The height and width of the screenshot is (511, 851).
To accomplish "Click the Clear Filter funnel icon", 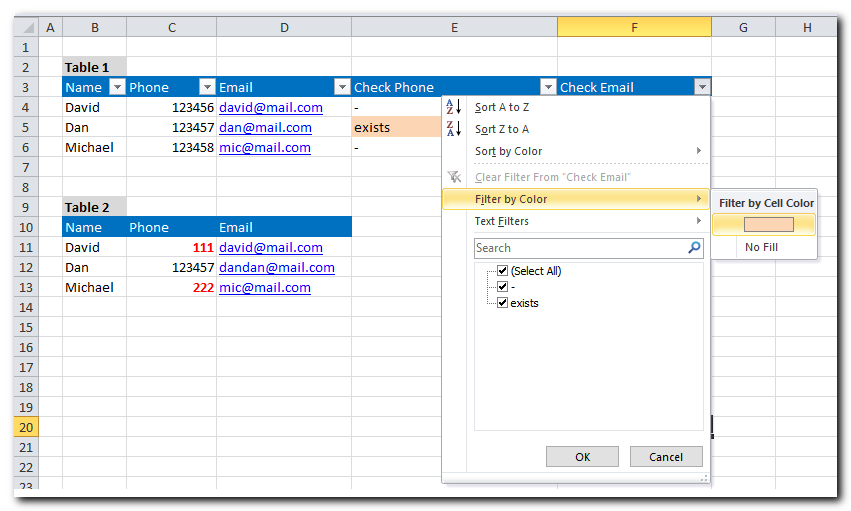I will pyautogui.click(x=454, y=177).
